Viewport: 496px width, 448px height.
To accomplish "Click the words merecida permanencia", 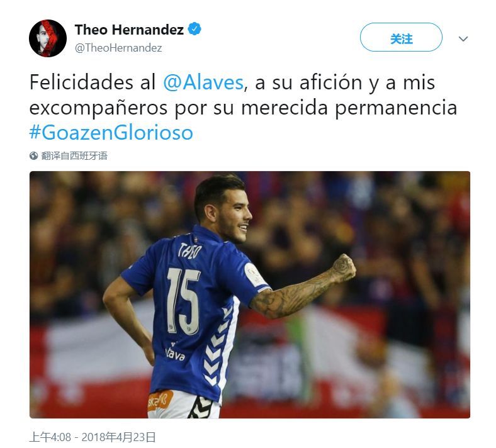I will 349,108.
